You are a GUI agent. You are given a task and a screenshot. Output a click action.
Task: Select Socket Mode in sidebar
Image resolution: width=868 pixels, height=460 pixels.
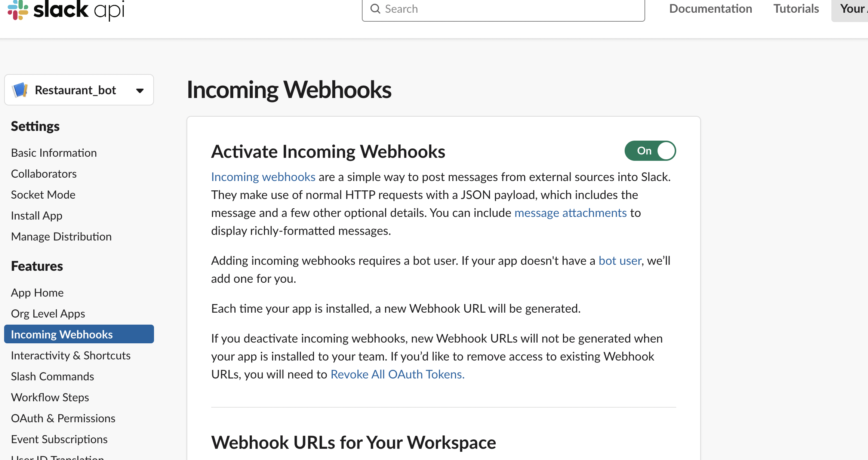tap(43, 194)
